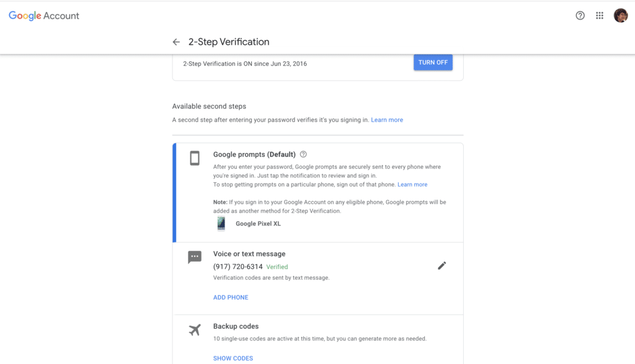Click the Backup codes heading
This screenshot has width=635, height=364.
coord(236,326)
